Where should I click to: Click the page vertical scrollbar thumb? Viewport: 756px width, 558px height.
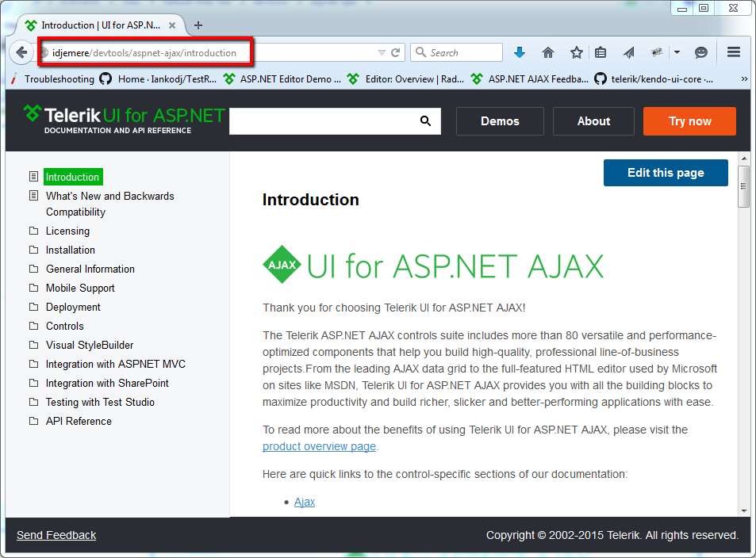tap(743, 186)
